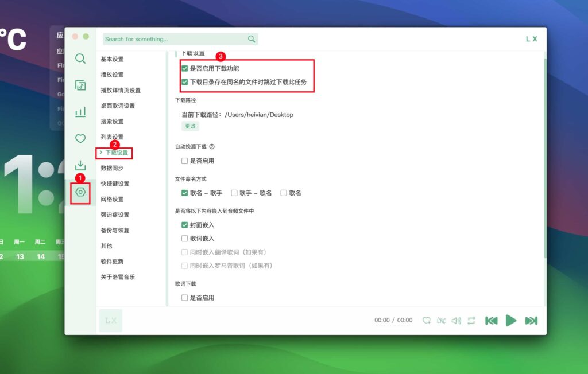Screen dimensions: 588x374
Task: Uncheck the skip duplicate file download option
Action: pos(185,81)
